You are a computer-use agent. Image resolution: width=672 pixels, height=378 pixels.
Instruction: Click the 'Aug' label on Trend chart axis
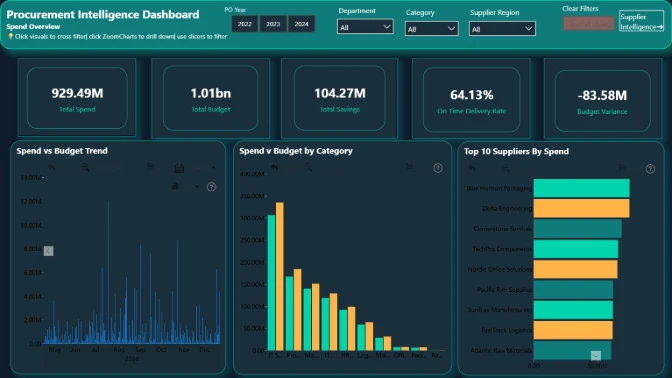click(x=119, y=350)
